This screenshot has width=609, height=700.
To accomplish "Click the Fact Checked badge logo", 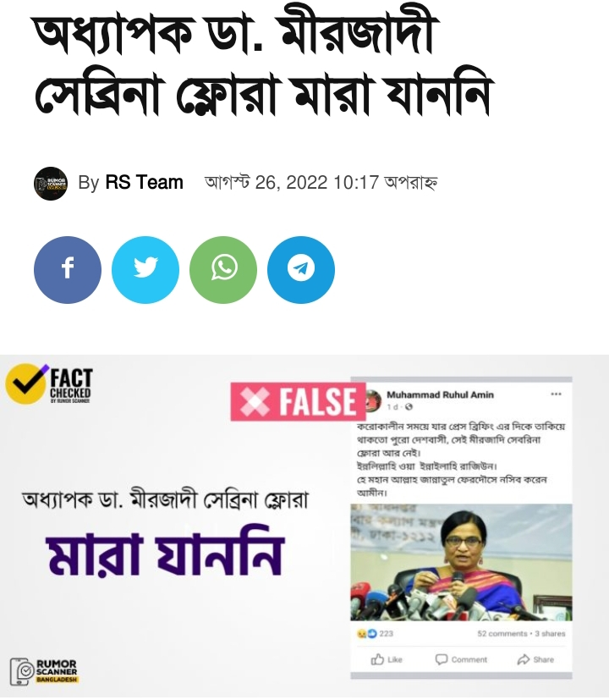I will (x=49, y=385).
